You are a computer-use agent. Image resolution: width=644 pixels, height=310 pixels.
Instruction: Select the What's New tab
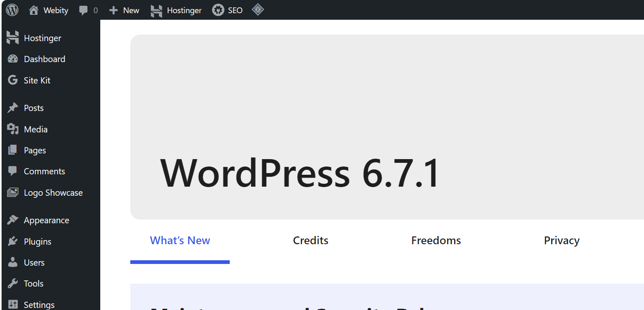[x=180, y=241]
